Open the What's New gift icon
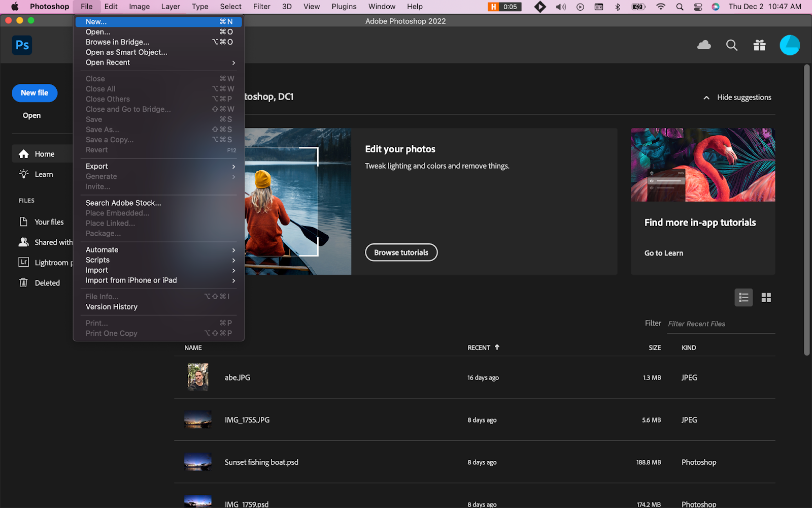Screen dimensions: 812x508 759,45
